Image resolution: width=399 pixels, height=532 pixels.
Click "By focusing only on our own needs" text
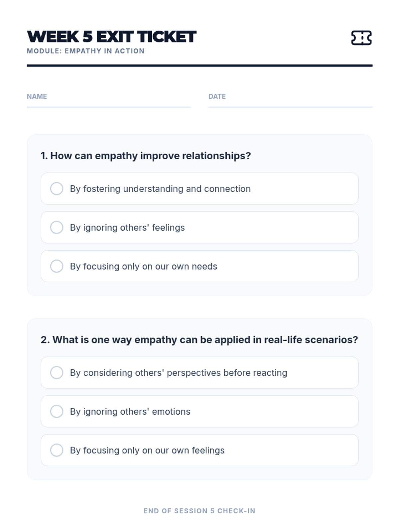click(x=143, y=266)
